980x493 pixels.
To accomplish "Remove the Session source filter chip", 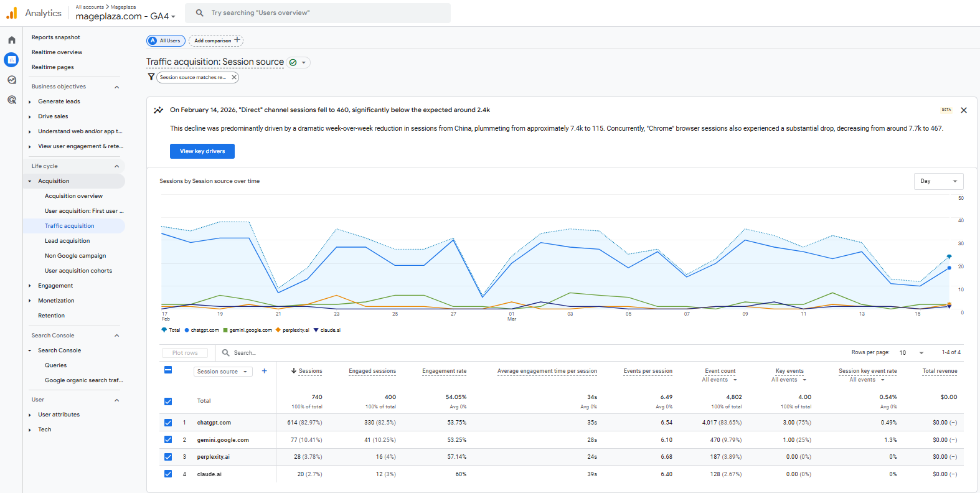I will 234,77.
